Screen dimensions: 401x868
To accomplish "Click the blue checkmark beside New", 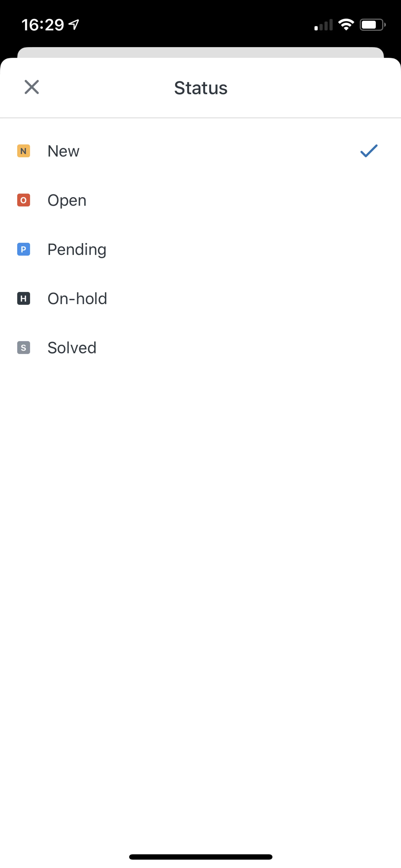I will click(x=369, y=151).
